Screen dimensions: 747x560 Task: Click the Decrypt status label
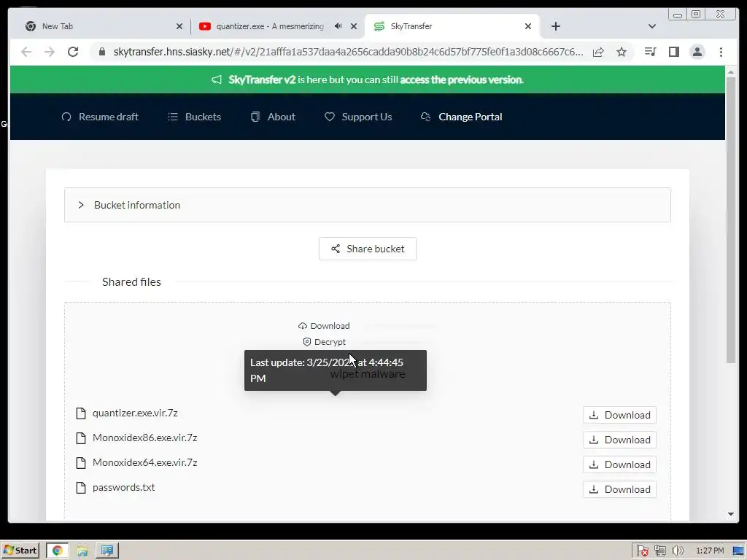pyautogui.click(x=325, y=342)
